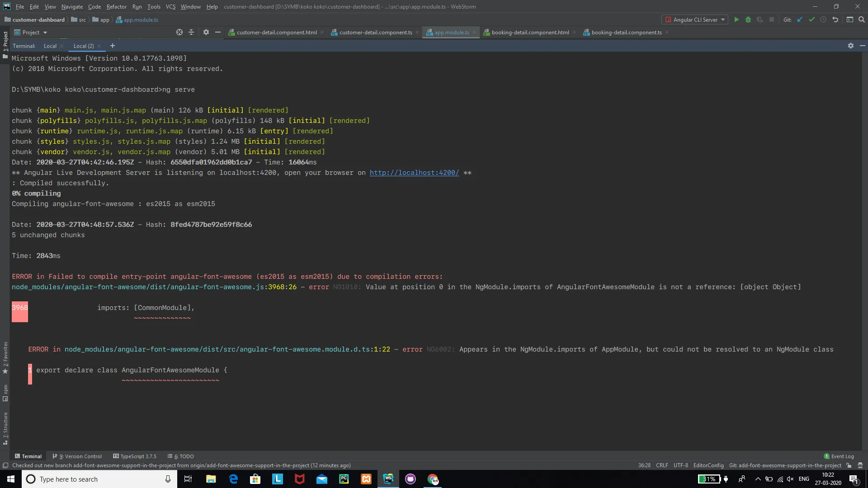Viewport: 868px width, 488px height.
Task: Click the Git update project arrow
Action: [x=800, y=20]
